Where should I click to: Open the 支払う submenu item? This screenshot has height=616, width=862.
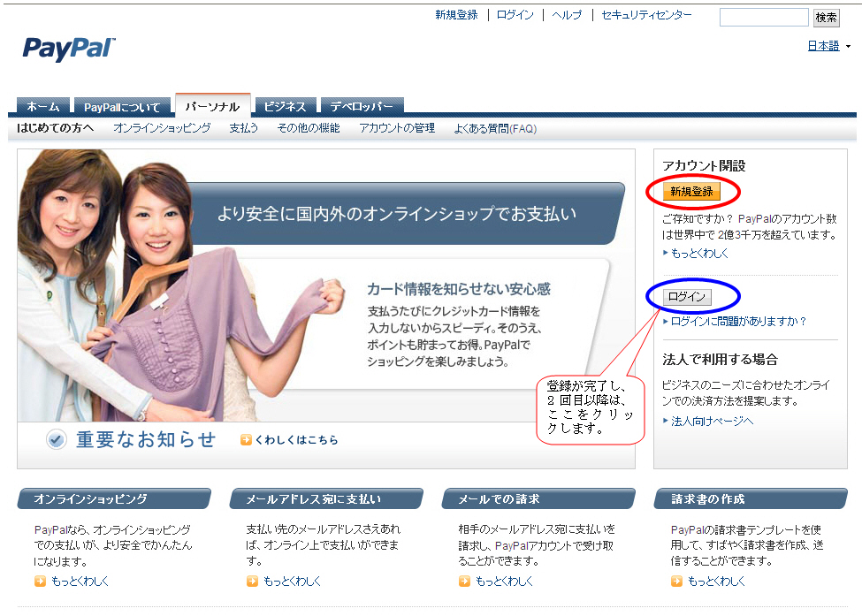tap(243, 128)
